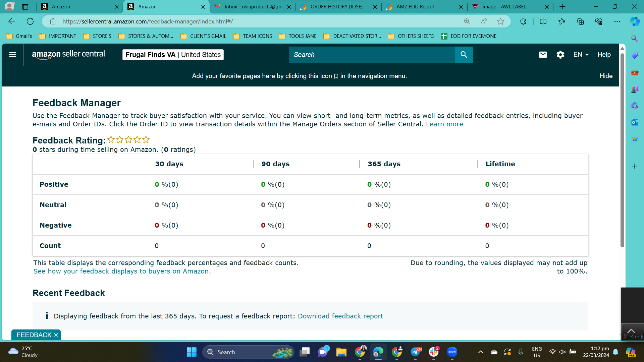
Task: Click the address bar URL
Action: pos(148,21)
